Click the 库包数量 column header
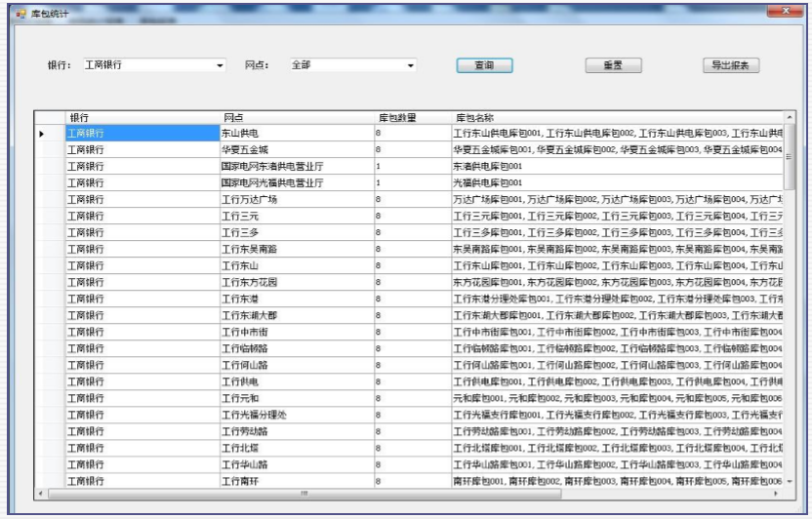The image size is (812, 519). pos(413,117)
